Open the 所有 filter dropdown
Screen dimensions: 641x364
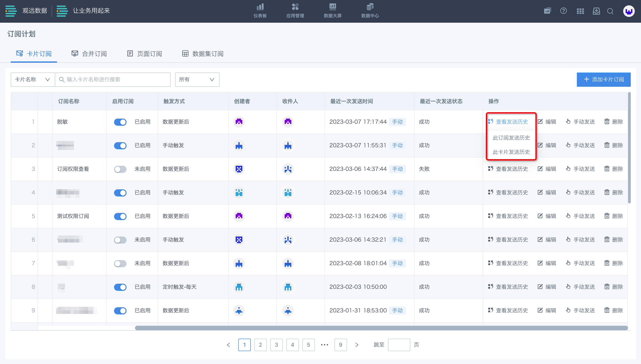pyautogui.click(x=197, y=79)
